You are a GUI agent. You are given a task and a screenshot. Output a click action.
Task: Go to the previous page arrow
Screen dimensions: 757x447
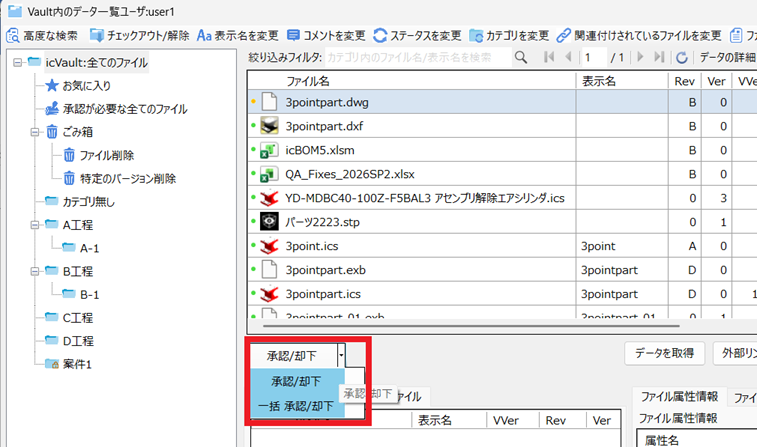[x=568, y=57]
